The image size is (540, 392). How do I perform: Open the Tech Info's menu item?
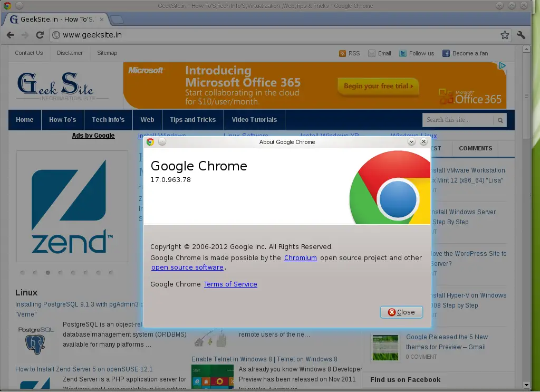pyautogui.click(x=108, y=120)
